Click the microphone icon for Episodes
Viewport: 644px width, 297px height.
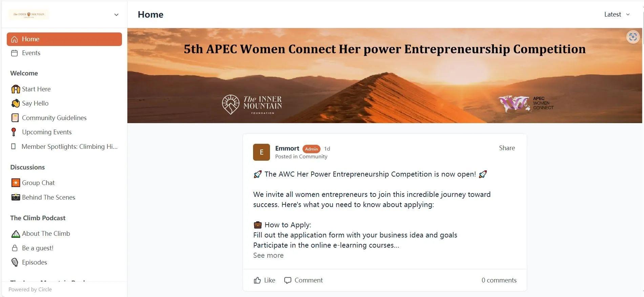click(15, 262)
